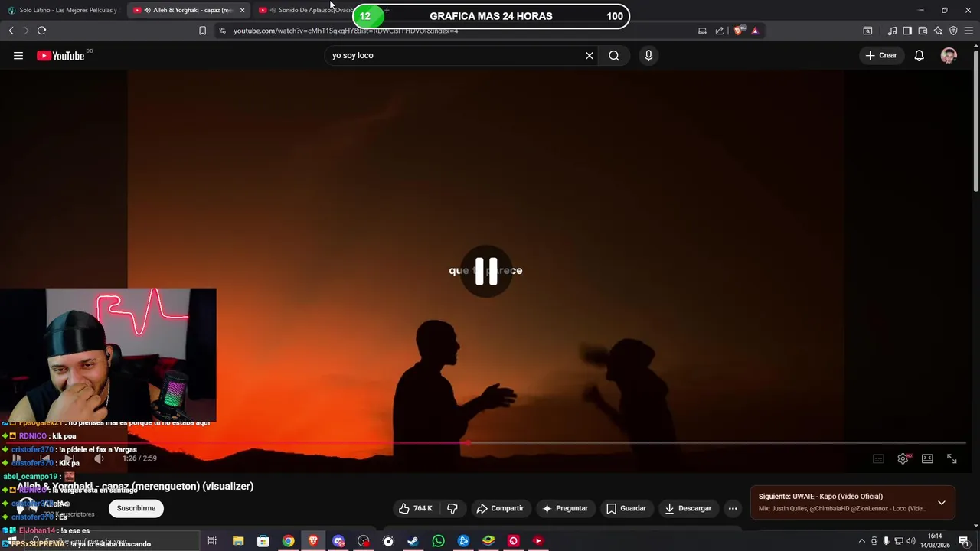The height and width of the screenshot is (551, 980).
Task: Open Microsoft Store from the taskbar
Action: pos(263,541)
